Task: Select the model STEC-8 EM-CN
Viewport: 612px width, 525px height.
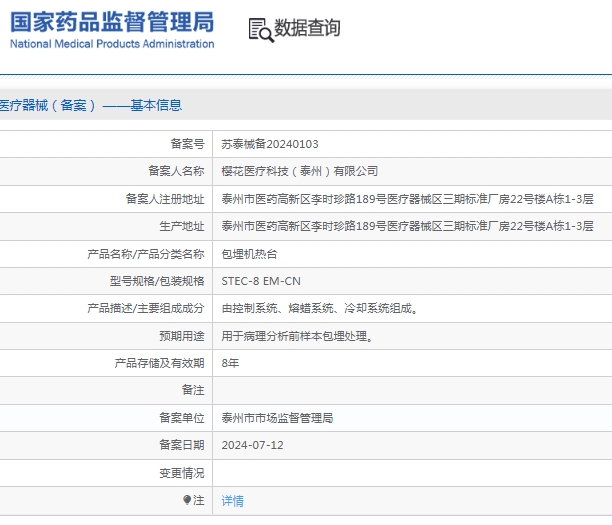Action: pos(261,281)
